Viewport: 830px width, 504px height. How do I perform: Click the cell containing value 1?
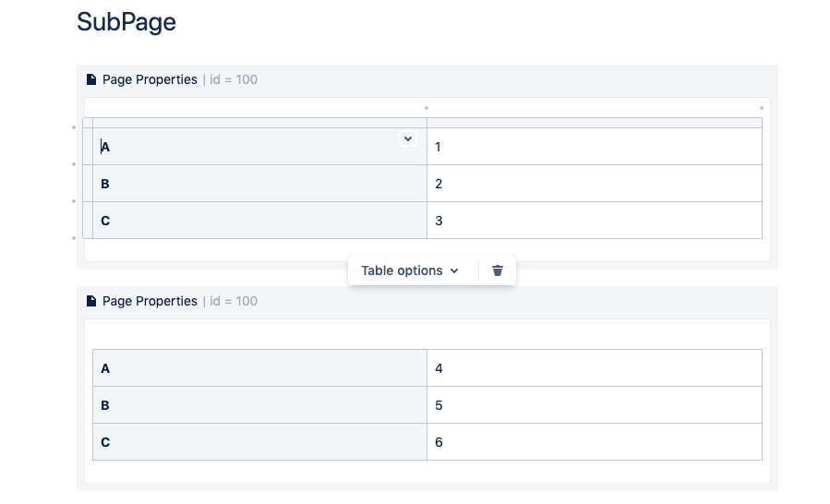[x=595, y=146]
